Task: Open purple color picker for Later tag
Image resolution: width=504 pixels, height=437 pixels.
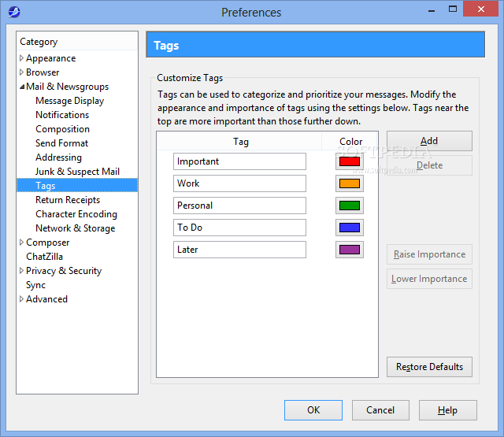Action: coord(350,250)
